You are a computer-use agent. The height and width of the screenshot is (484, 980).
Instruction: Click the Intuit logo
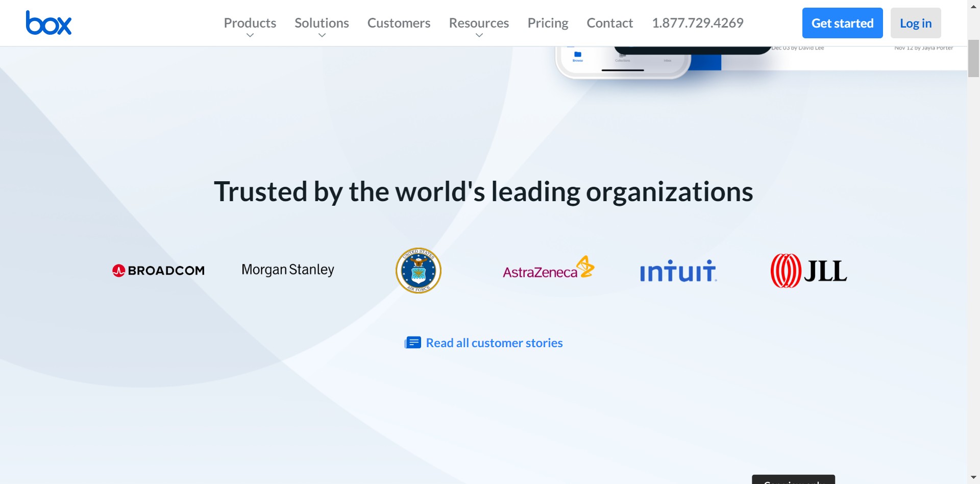coord(678,271)
